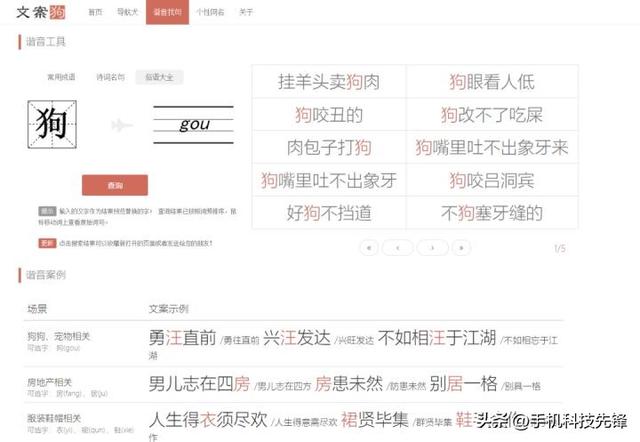The width and height of the screenshot is (640, 442).
Task: Click the airplane arrow icon
Action: 122,125
